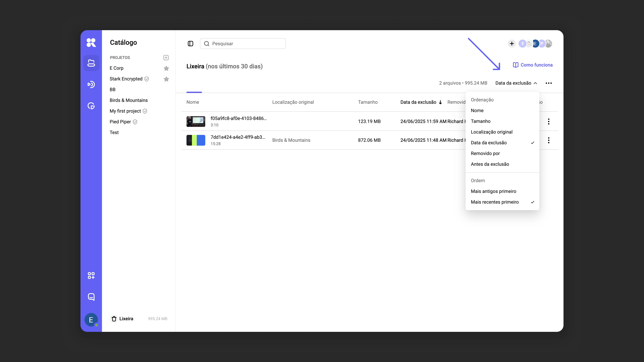The width and height of the screenshot is (644, 362).
Task: Click 2 arquivos • 995.24 MB summary
Action: tap(463, 83)
